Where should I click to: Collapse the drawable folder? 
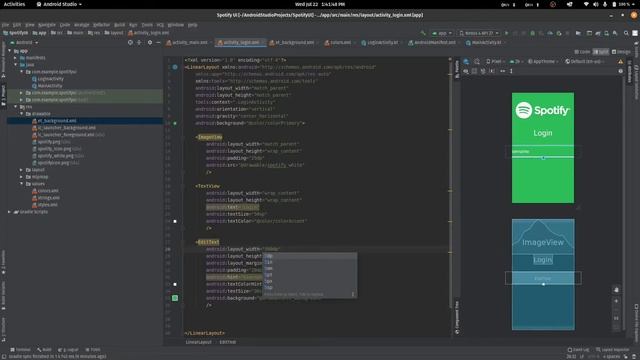(22, 114)
